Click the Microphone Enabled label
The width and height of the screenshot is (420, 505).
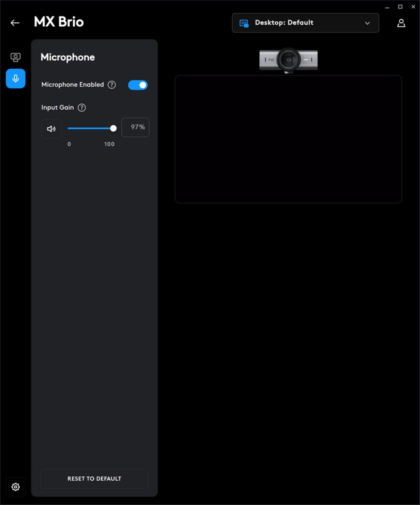(x=72, y=84)
